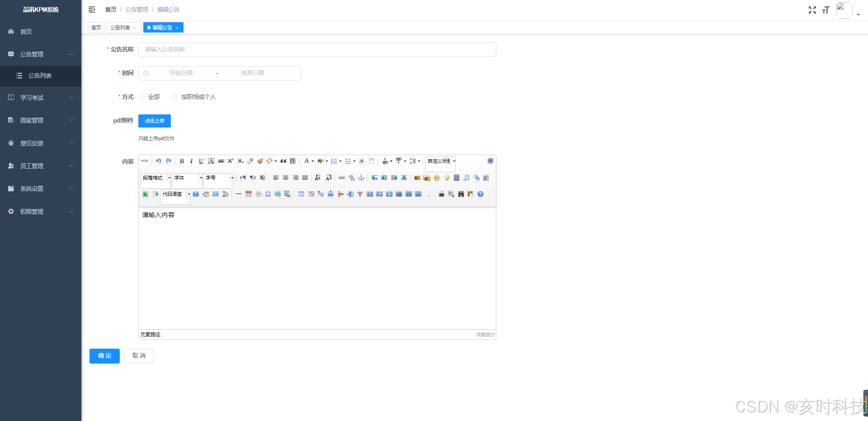Focus the 公告名称 input field

(x=317, y=50)
